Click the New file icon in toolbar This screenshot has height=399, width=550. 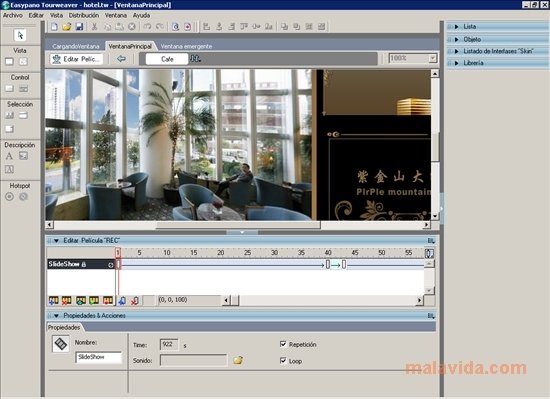pyautogui.click(x=54, y=27)
